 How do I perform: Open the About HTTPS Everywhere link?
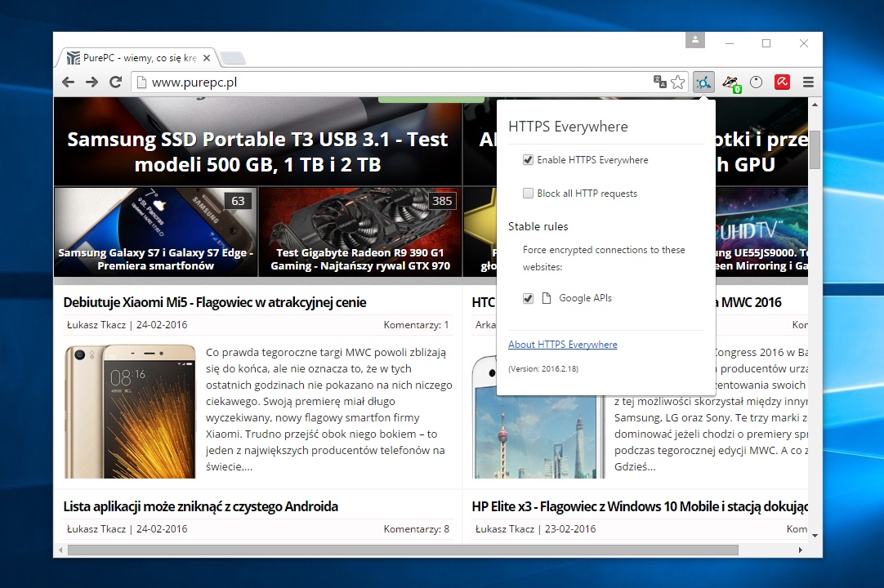coord(562,345)
